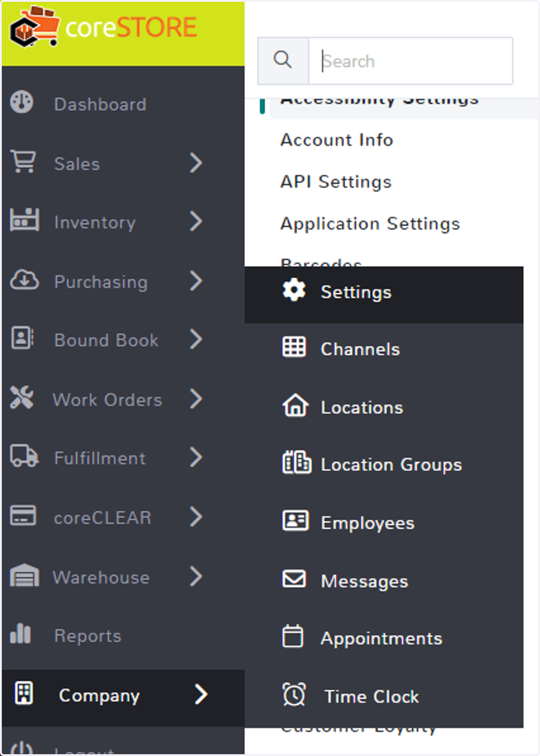This screenshot has height=756, width=540.
Task: Open Dashboard from the sidebar
Action: coord(100,104)
